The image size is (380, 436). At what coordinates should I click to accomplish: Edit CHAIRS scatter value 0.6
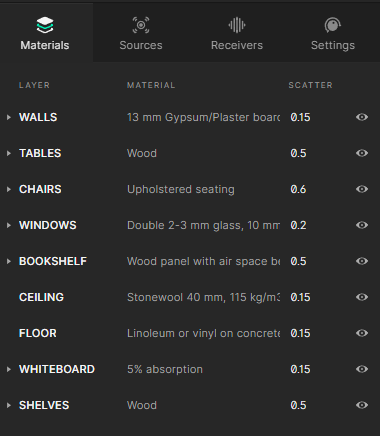[x=298, y=189]
